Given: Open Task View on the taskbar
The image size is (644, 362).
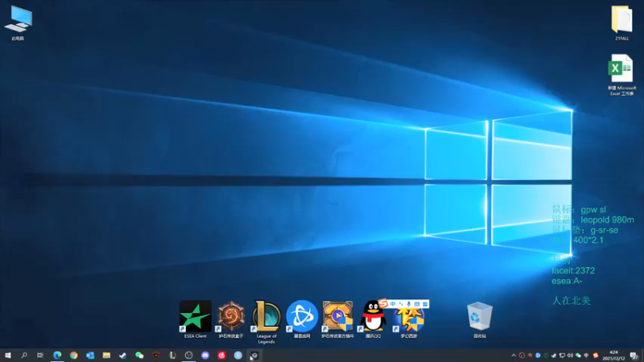Looking at the screenshot, I should coord(39,356).
